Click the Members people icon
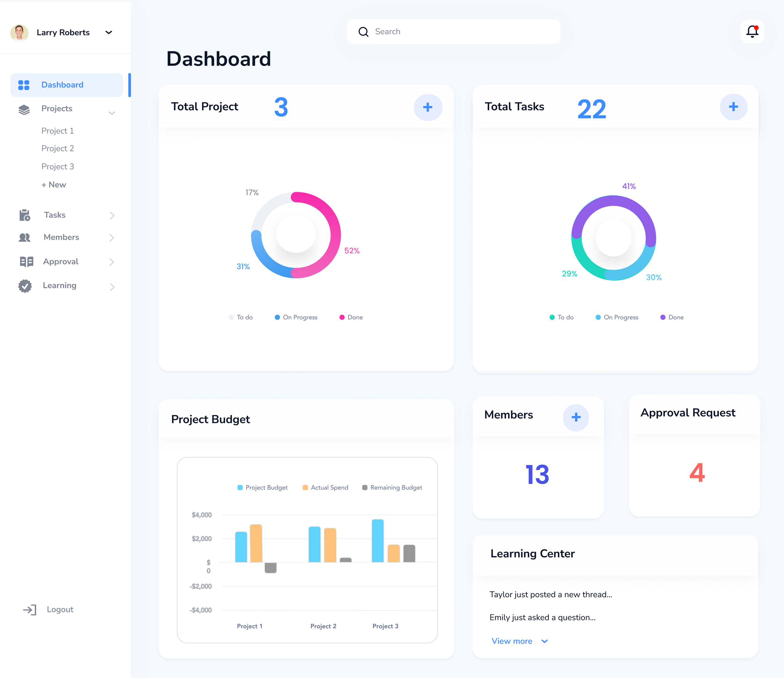Viewport: 784px width, 678px height. pos(24,238)
